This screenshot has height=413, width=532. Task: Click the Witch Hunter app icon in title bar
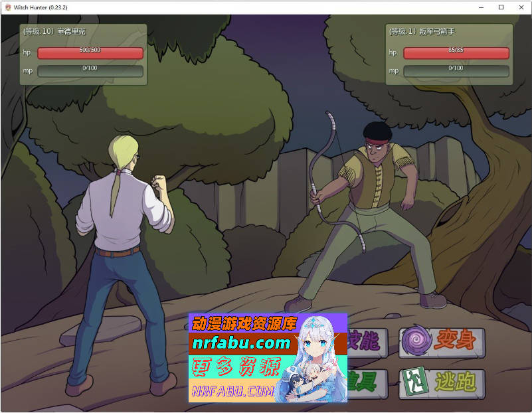(x=7, y=7)
